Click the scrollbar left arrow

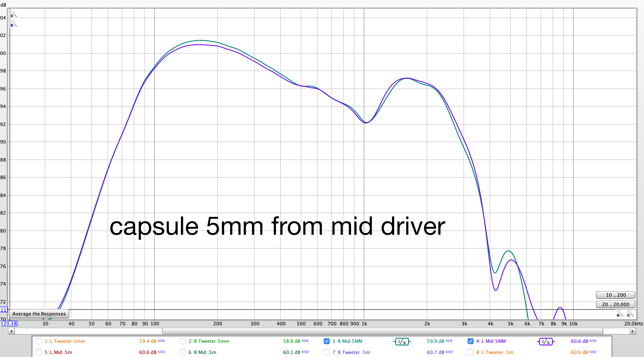[12, 331]
